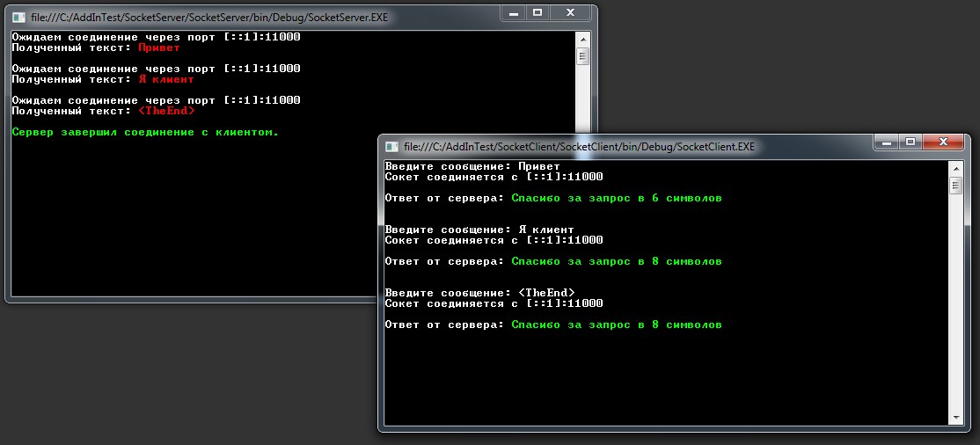
Task: Click the SocketClient window's title bar icon
Action: click(391, 147)
